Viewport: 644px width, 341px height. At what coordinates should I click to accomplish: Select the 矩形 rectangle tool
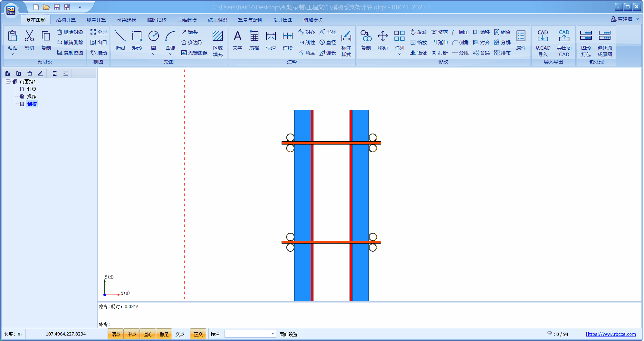137,40
